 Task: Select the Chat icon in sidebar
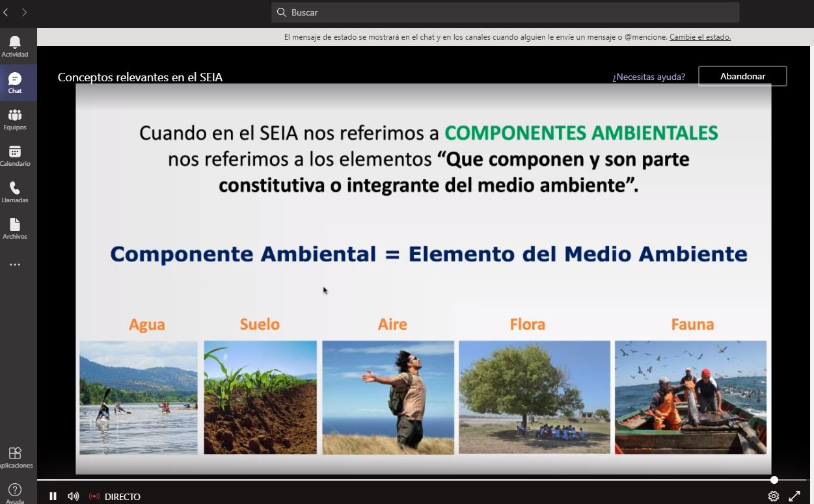click(x=15, y=83)
